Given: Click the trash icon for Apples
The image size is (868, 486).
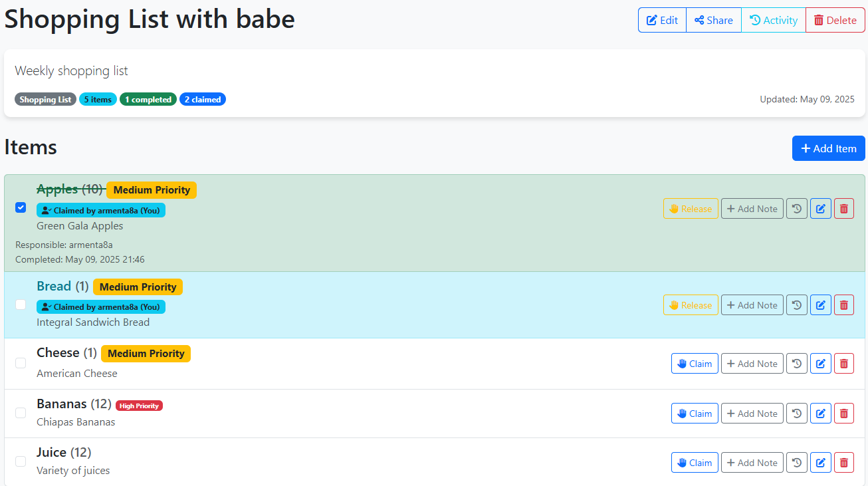Looking at the screenshot, I should click(x=844, y=209).
